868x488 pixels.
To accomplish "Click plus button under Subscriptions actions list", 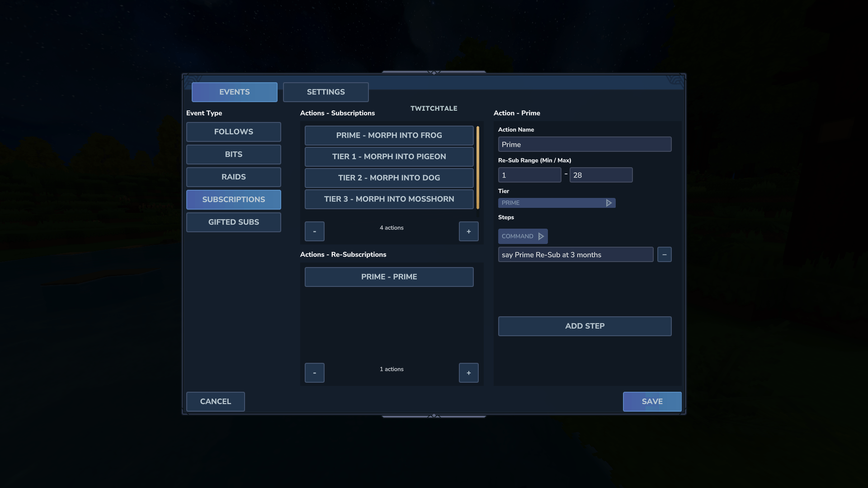I will (x=468, y=231).
